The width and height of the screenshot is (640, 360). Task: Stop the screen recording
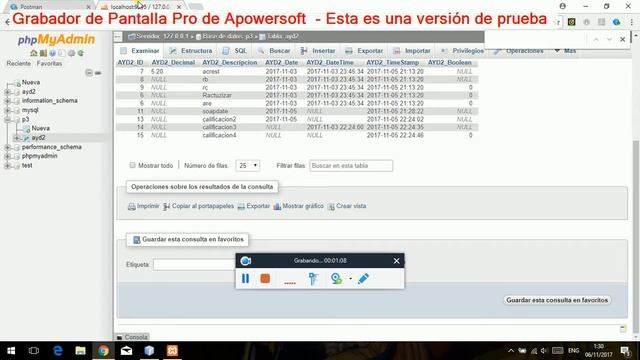pos(265,278)
